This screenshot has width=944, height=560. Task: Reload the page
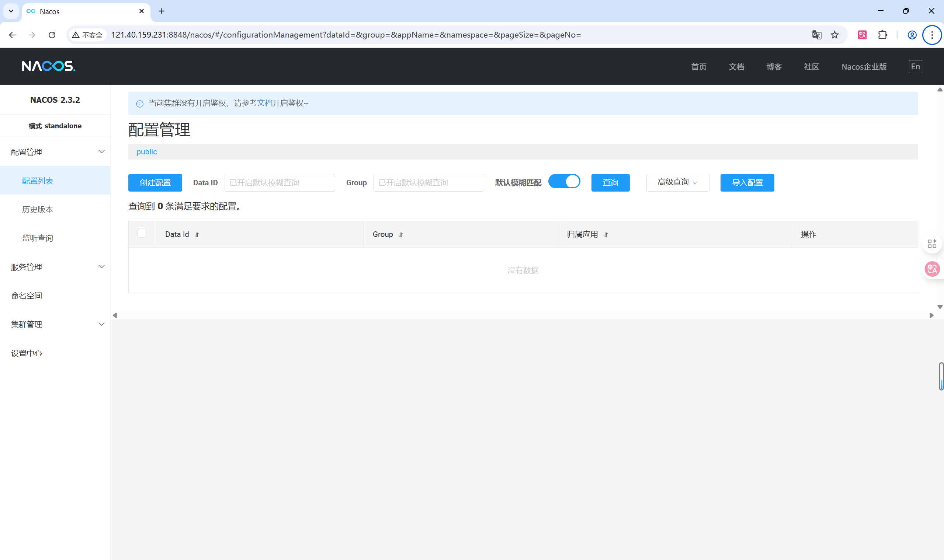52,35
